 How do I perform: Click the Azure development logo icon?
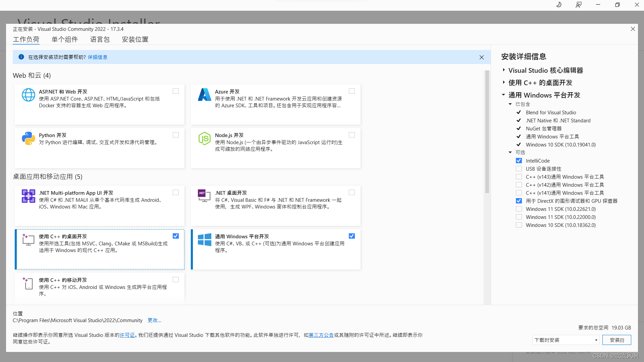204,95
